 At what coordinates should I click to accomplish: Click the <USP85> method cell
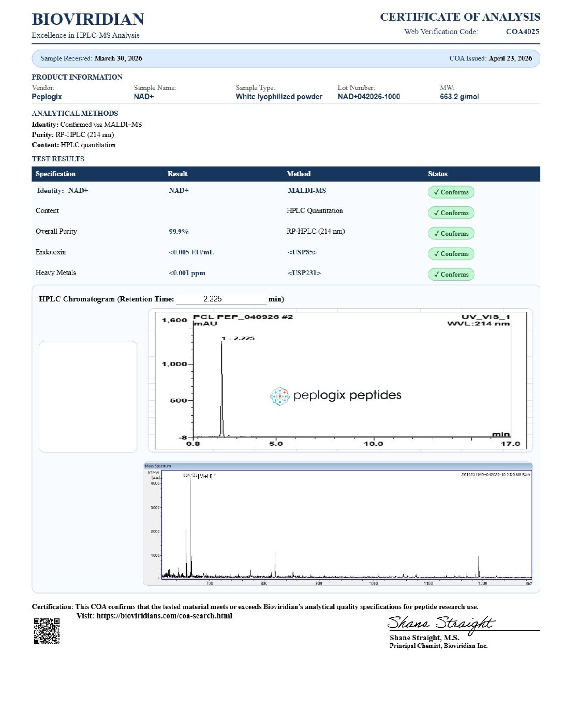click(302, 252)
